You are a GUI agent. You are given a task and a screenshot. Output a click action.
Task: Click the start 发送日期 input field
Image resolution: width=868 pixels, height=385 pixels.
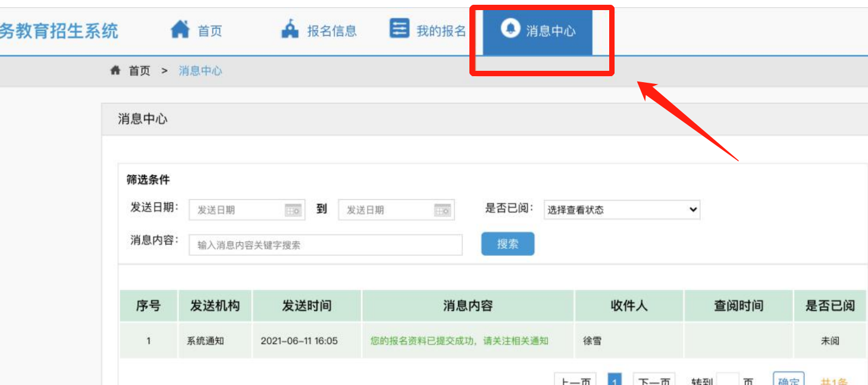coord(247,210)
